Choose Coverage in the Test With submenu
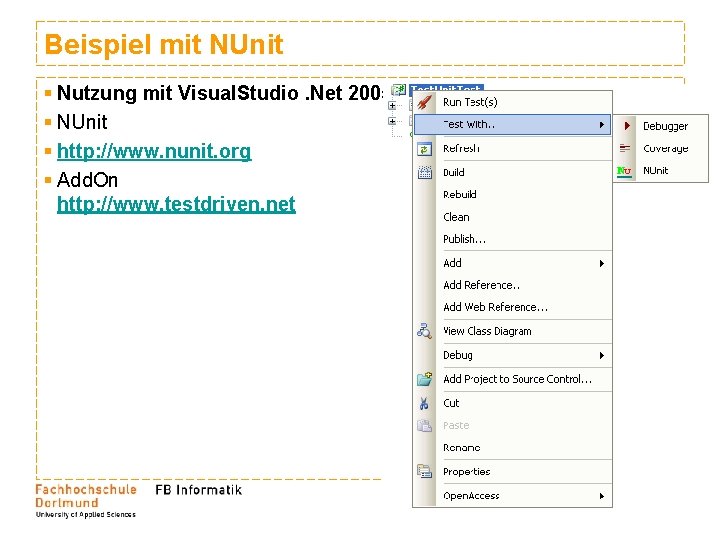Image resolution: width=720 pixels, height=540 pixels. click(661, 148)
